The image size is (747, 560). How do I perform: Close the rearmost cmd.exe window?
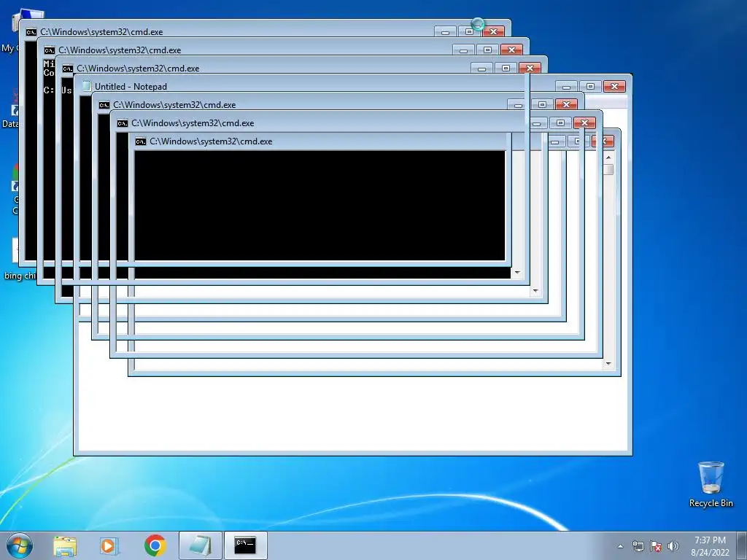point(494,32)
